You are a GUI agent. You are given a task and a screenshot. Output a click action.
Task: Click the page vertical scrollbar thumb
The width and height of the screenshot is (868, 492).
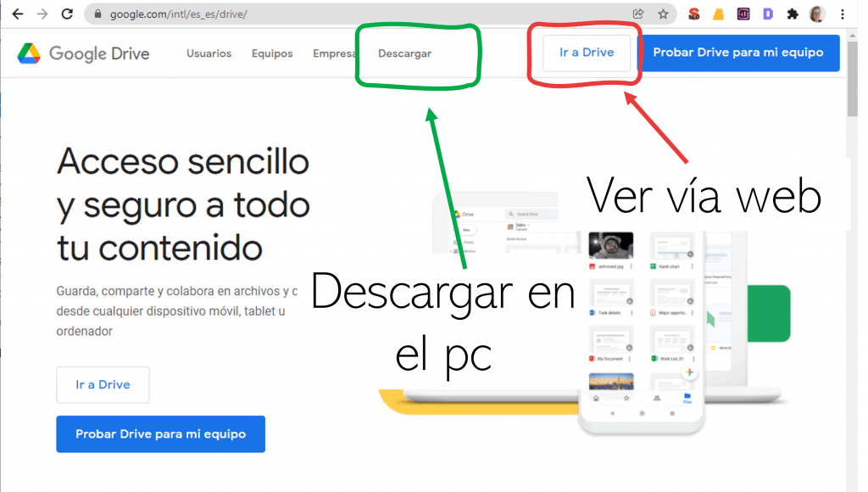(852, 77)
